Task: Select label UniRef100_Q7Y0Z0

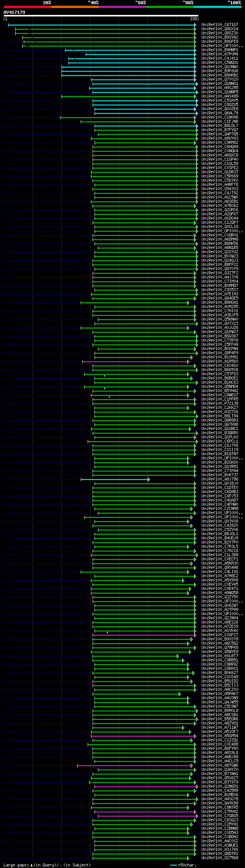Action: pos(219,80)
